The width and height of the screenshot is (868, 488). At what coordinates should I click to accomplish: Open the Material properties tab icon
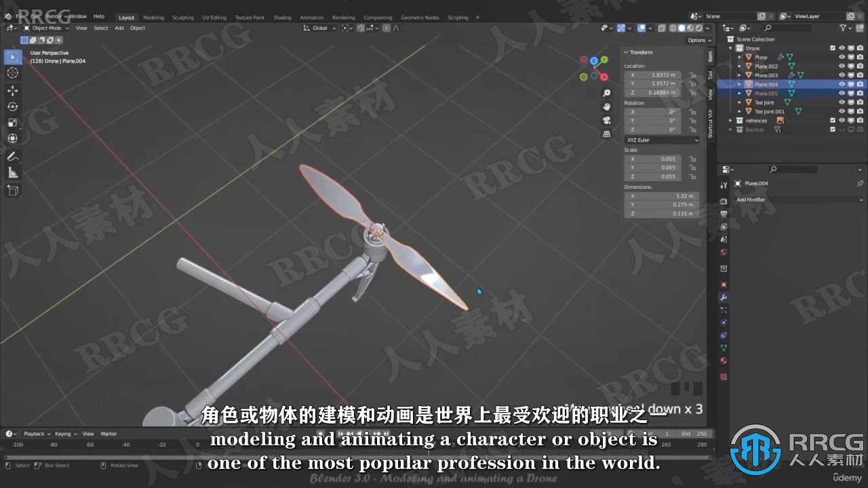[x=724, y=361]
